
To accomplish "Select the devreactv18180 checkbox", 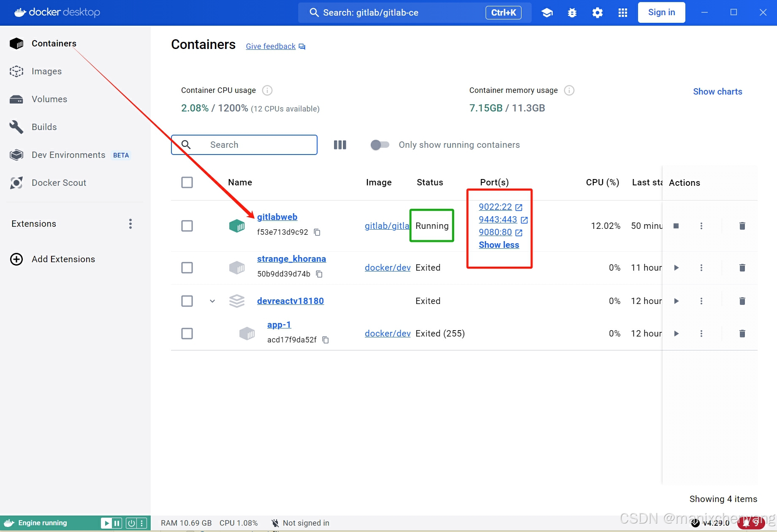I will click(x=187, y=301).
